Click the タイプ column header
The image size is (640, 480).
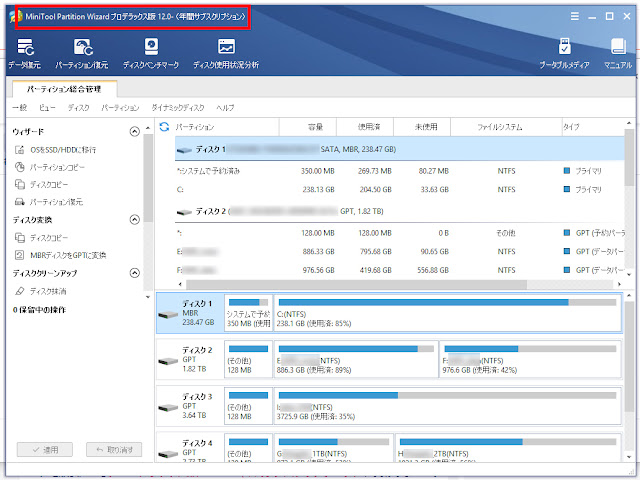[x=593, y=127]
